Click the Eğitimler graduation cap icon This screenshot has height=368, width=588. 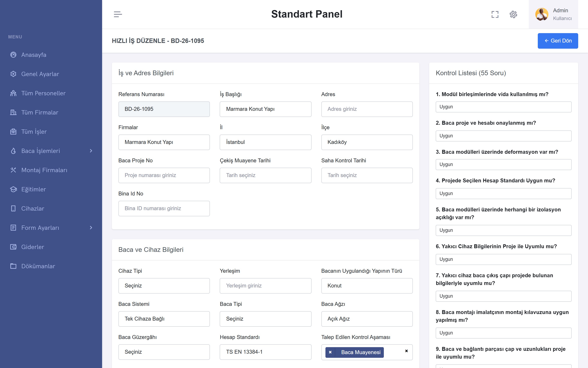click(13, 189)
